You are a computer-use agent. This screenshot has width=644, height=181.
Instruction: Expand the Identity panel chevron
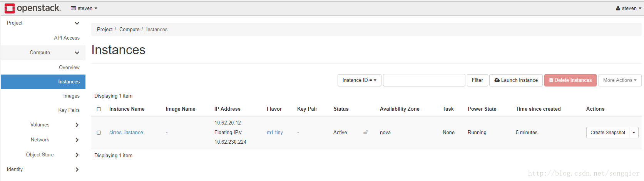click(x=77, y=169)
